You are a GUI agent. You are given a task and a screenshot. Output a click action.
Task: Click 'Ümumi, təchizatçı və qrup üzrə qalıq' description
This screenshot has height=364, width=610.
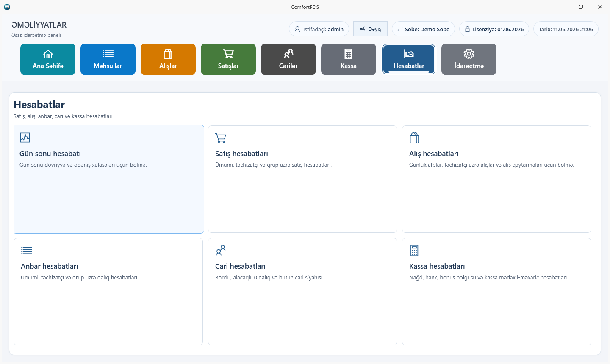point(80,278)
